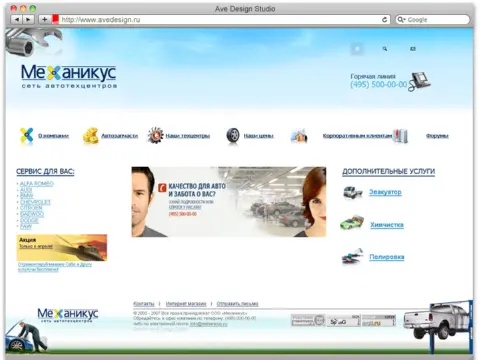Click the gold coins Автозапчасти icon
This screenshot has width=480, height=360.
[x=90, y=135]
